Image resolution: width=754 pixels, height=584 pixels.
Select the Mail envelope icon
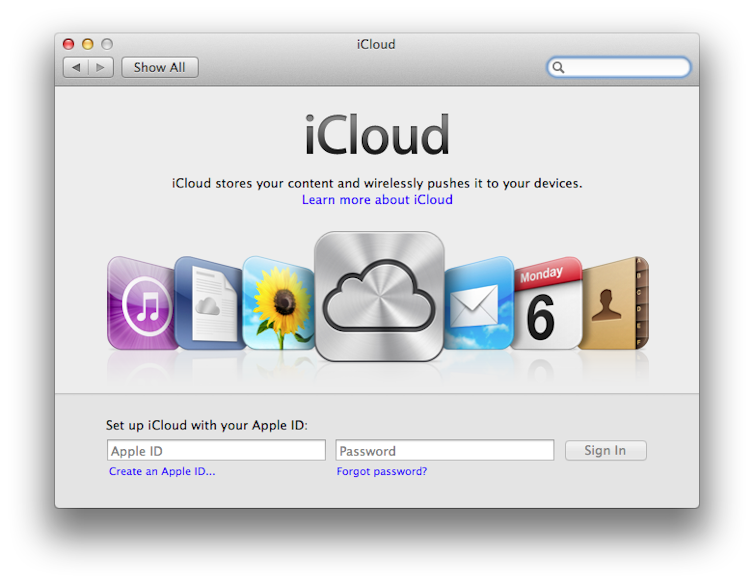click(480, 304)
